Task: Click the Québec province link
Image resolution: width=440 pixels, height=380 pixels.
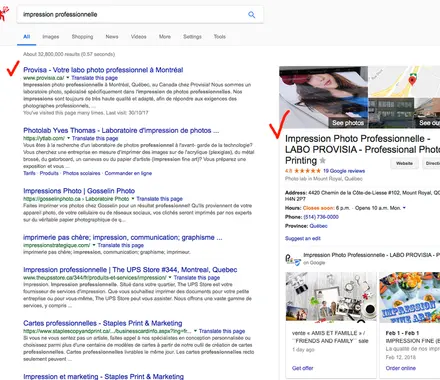Action: coord(318,226)
